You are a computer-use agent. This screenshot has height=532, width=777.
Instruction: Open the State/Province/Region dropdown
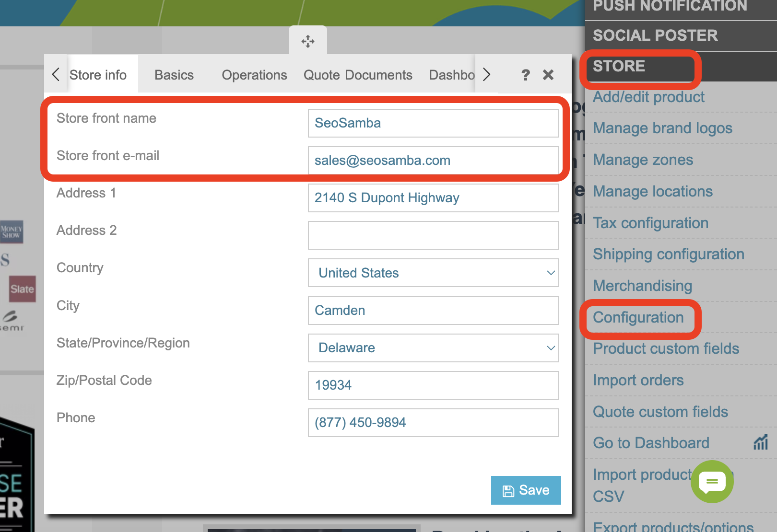point(434,348)
